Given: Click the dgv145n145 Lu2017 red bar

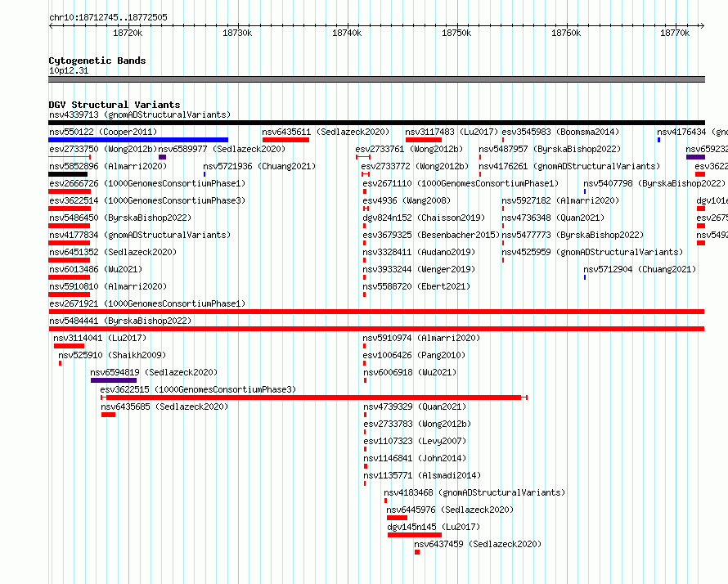Looking at the screenshot, I should click(415, 535).
